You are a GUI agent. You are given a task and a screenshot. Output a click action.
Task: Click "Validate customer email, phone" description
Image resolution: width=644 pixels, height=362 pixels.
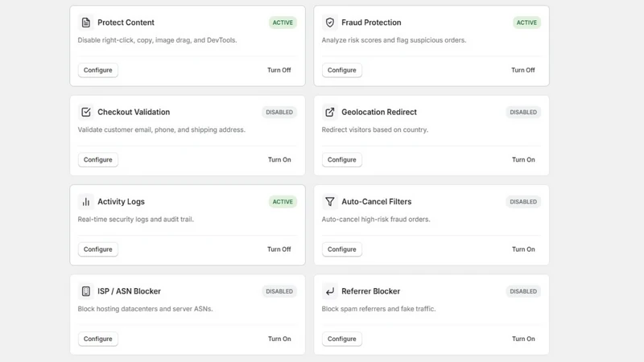(x=162, y=130)
